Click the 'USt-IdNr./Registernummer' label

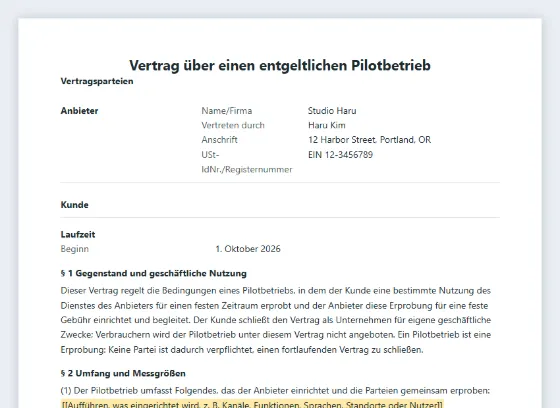tap(247, 162)
